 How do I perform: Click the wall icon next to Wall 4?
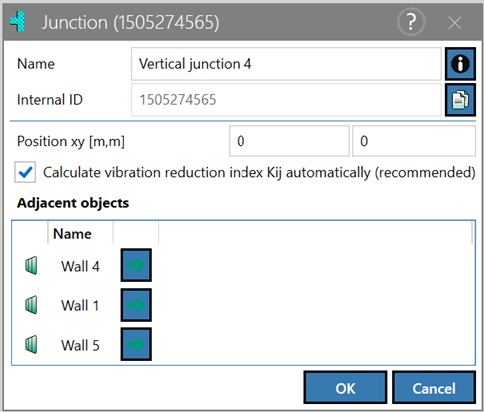(31, 266)
